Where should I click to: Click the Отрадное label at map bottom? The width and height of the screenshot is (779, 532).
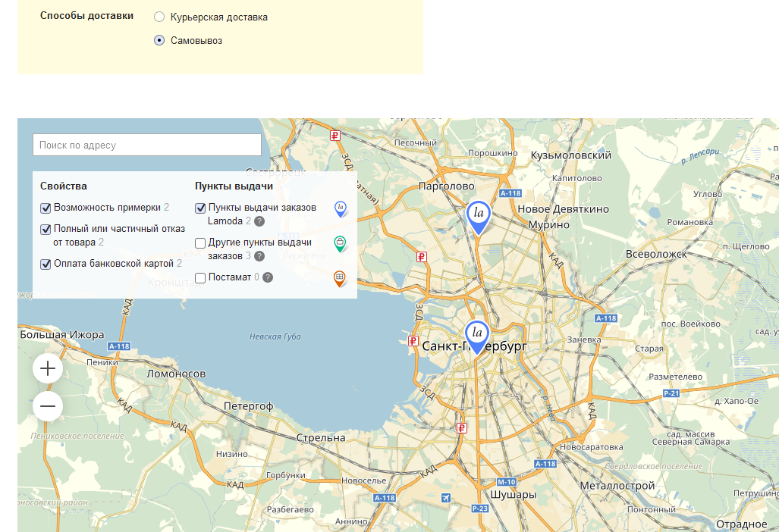(742, 524)
